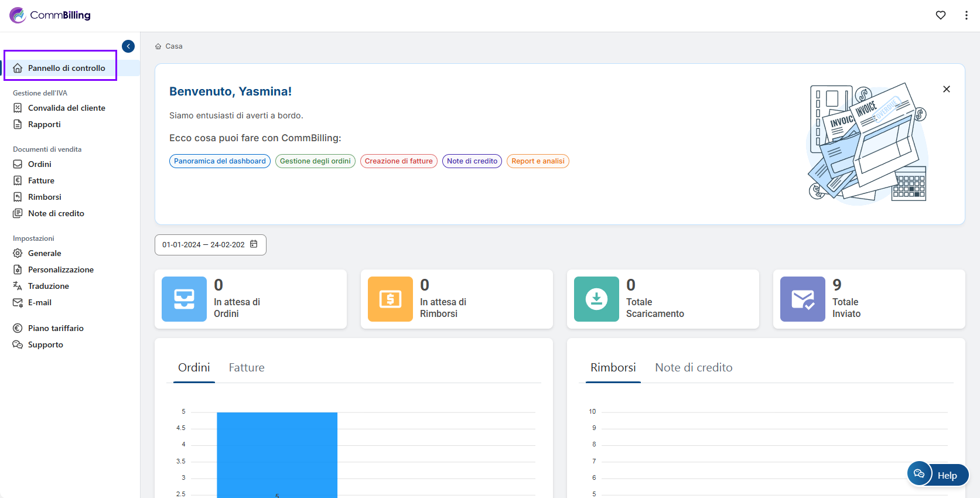Click the orange pending refunds icon
980x498 pixels.
click(390, 299)
